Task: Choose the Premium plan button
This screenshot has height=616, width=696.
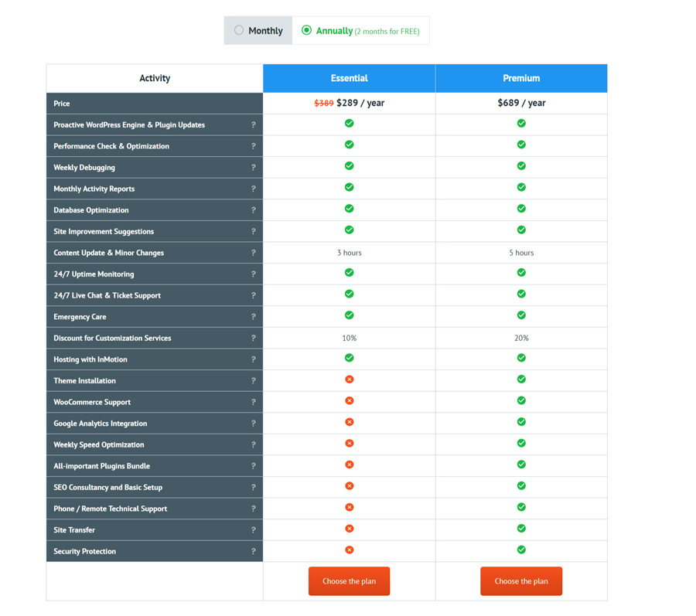Action: click(521, 581)
